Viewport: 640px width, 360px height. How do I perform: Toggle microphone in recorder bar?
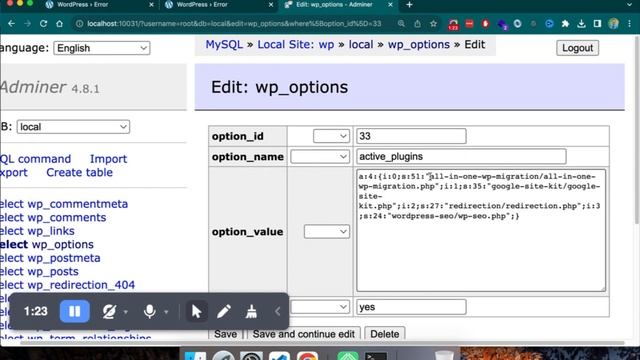point(149,312)
